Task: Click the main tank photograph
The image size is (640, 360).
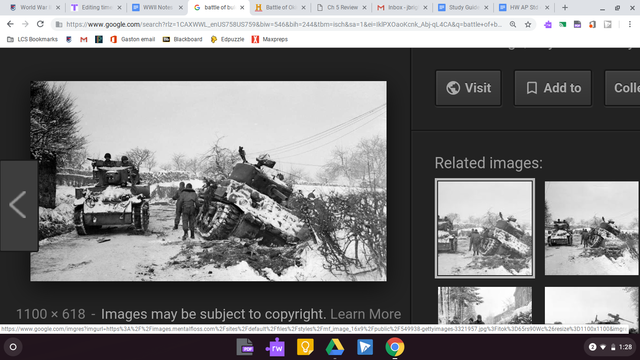Action: point(208,181)
